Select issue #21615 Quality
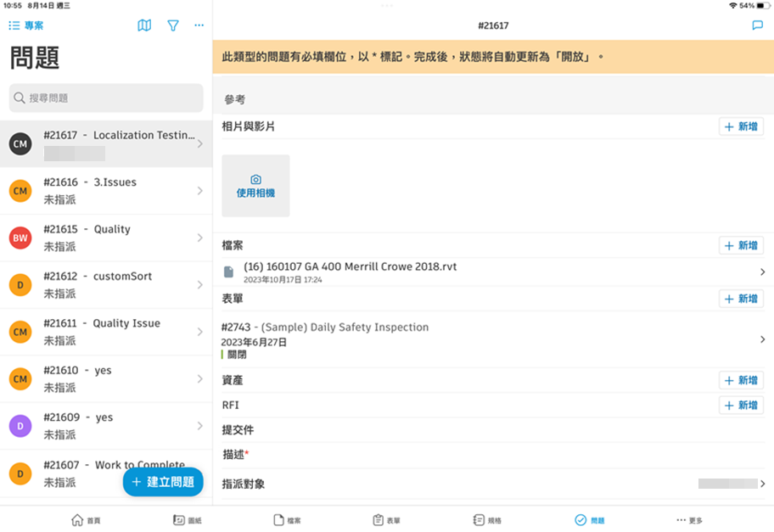The height and width of the screenshot is (532, 774). [x=106, y=238]
